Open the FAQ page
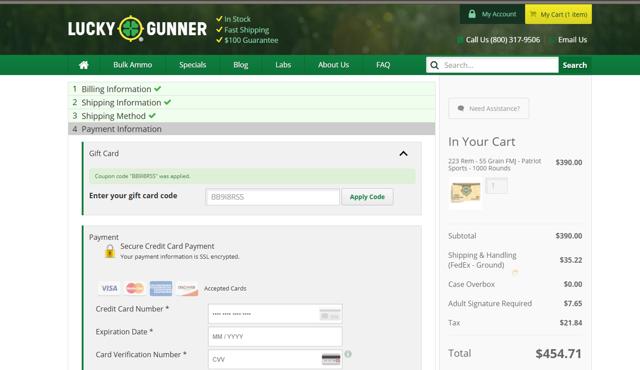Viewport: 640px width, 370px height. (383, 65)
